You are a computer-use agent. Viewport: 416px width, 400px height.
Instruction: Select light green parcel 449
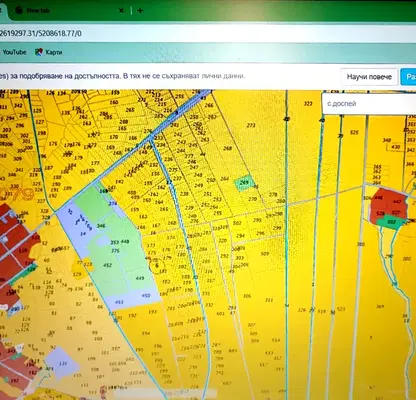point(140,278)
